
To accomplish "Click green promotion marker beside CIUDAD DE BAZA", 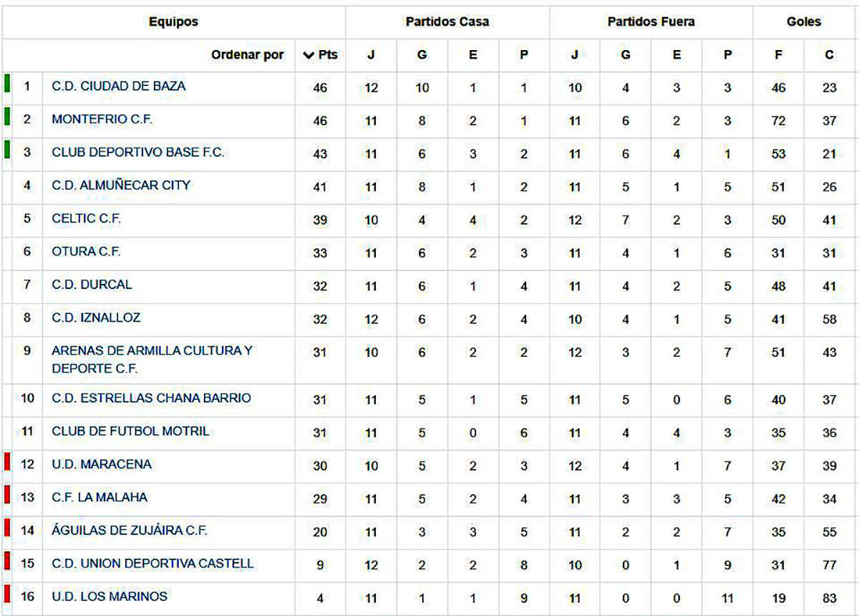I will click(x=7, y=84).
